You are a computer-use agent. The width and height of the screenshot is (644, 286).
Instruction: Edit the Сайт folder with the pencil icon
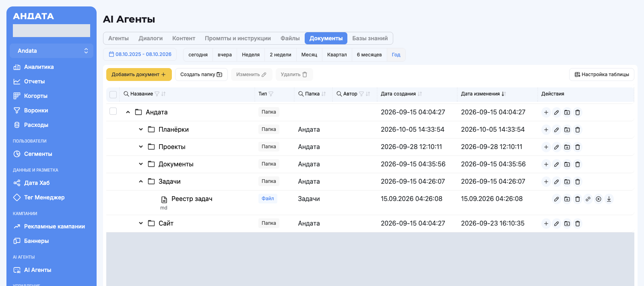point(557,224)
